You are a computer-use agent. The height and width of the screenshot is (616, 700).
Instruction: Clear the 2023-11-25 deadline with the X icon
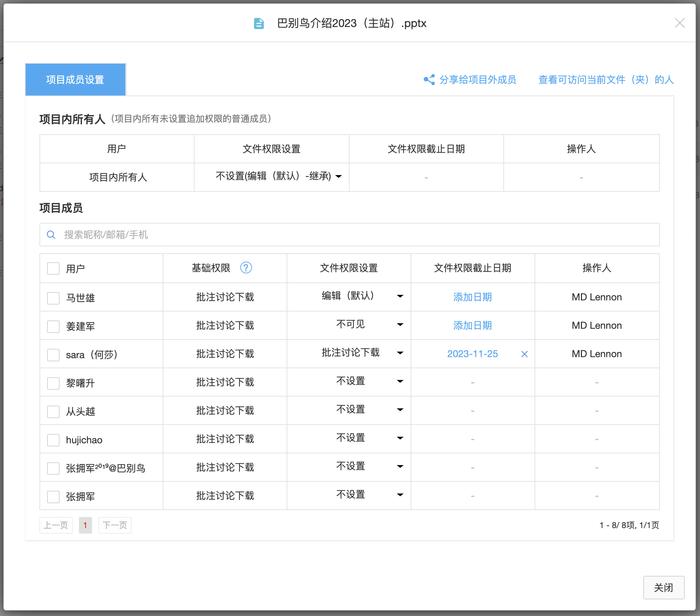tap(524, 354)
